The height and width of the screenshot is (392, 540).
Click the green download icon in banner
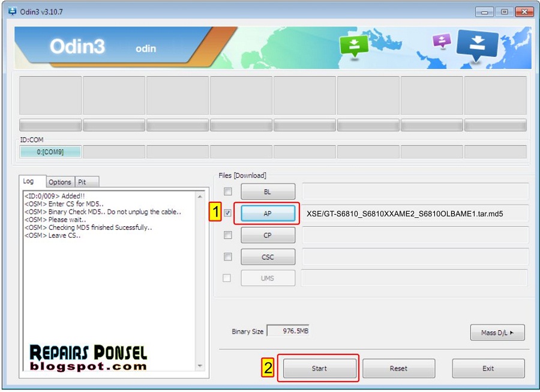point(353,46)
